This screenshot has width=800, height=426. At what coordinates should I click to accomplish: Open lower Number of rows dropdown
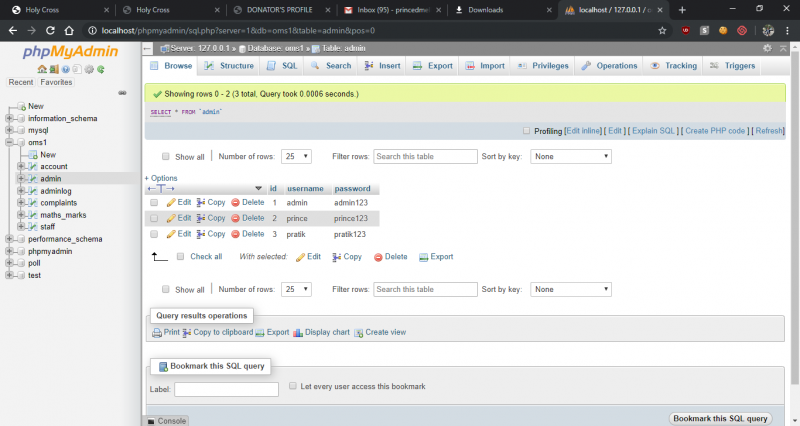pyautogui.click(x=296, y=289)
